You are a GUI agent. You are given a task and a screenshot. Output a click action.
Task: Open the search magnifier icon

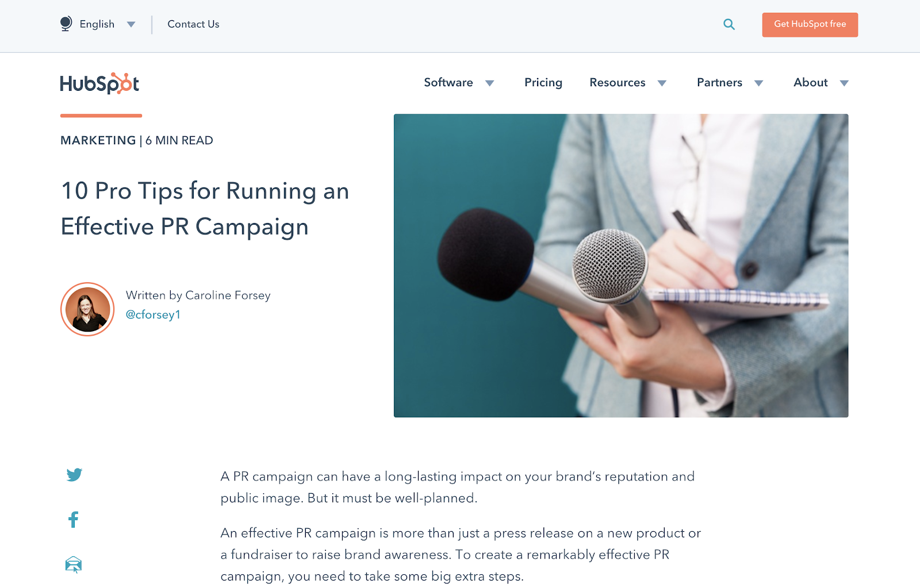tap(729, 24)
